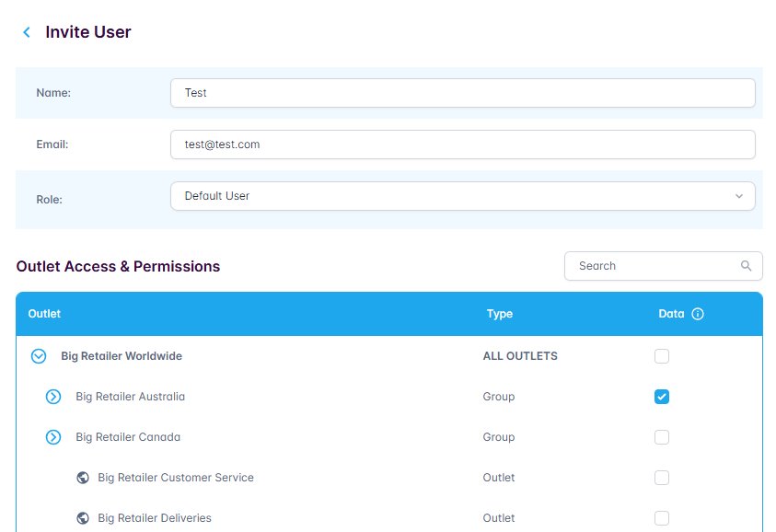Expand the Big Retailer Canada group

[x=53, y=437]
